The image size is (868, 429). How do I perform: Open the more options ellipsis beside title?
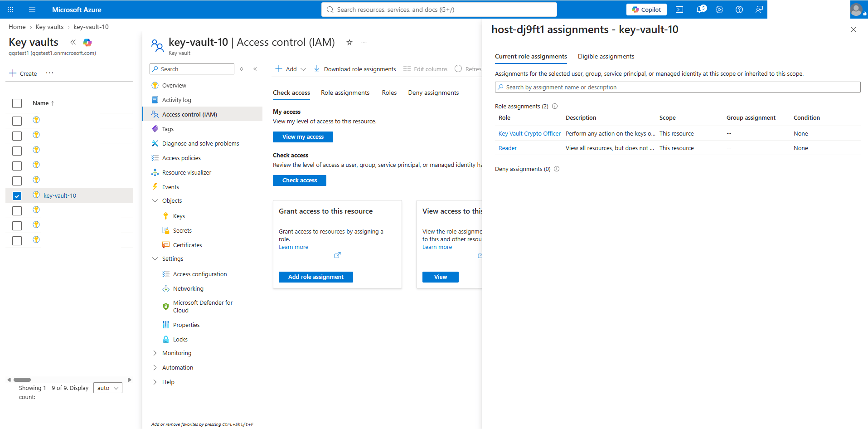(x=364, y=42)
